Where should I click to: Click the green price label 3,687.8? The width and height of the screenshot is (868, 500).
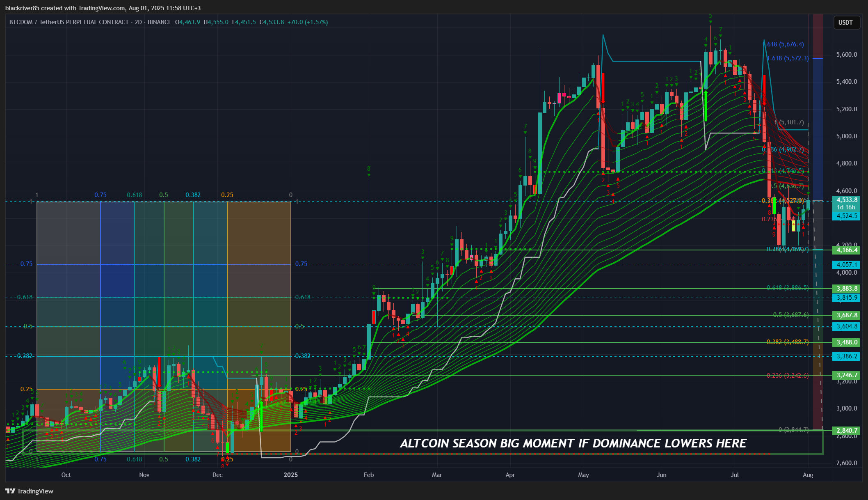pos(846,315)
